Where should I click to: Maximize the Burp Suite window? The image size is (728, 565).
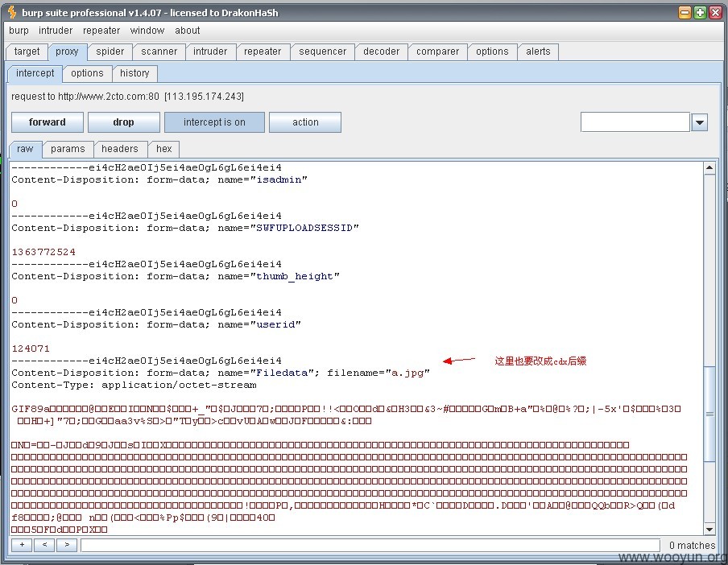700,13
